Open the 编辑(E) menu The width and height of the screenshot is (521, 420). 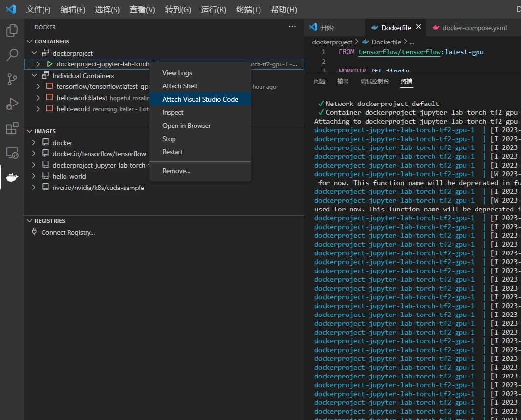point(73,9)
